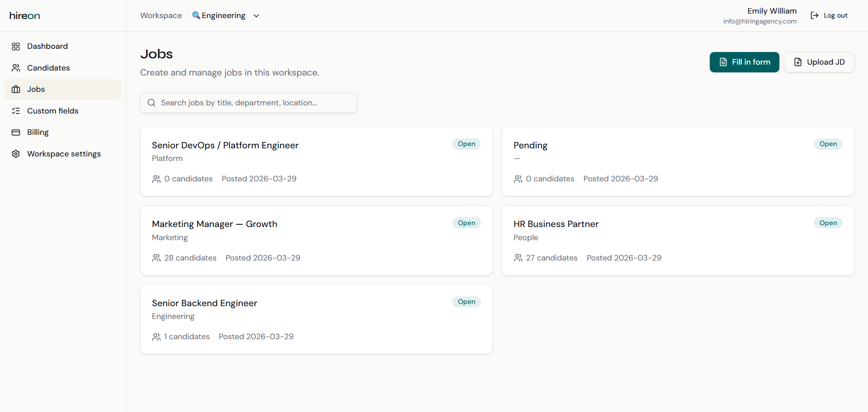Screen dimensions: 868x412
Task: Click the Upload JD document icon
Action: click(797, 62)
